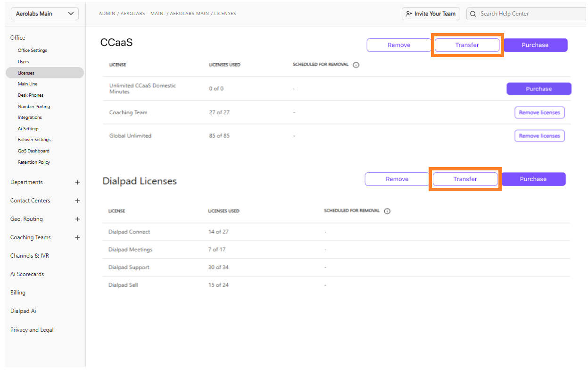Click the info icon beside CCaaS Scheduled For Removal
The height and width of the screenshot is (370, 588).
coord(356,65)
